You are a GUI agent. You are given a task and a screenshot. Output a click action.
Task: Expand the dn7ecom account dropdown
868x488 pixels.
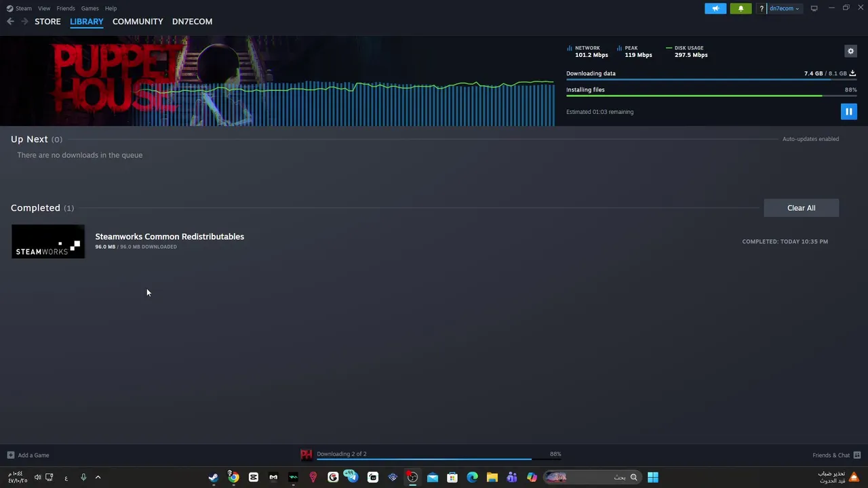785,8
